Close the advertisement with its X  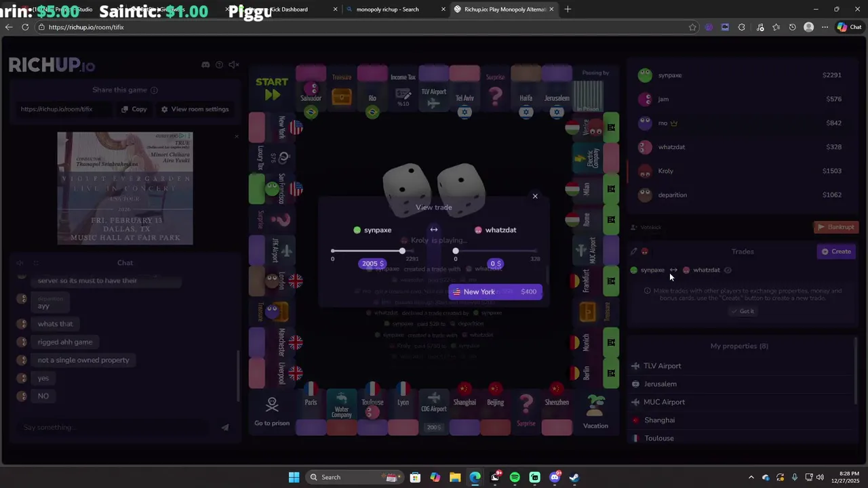tap(236, 136)
